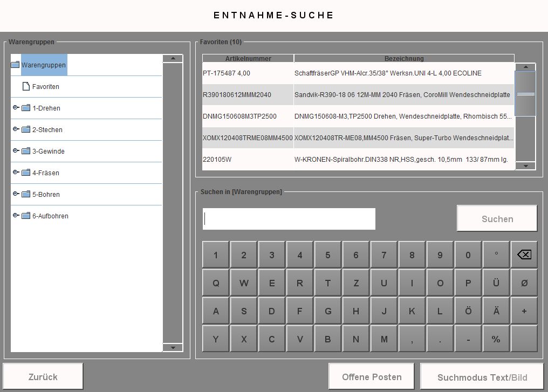Tap the percent key on keyboard
Screen dimensions: 548x392
[496, 339]
